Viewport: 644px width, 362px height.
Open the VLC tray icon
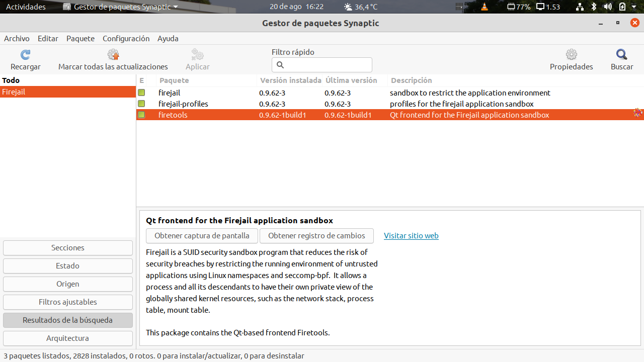point(484,7)
